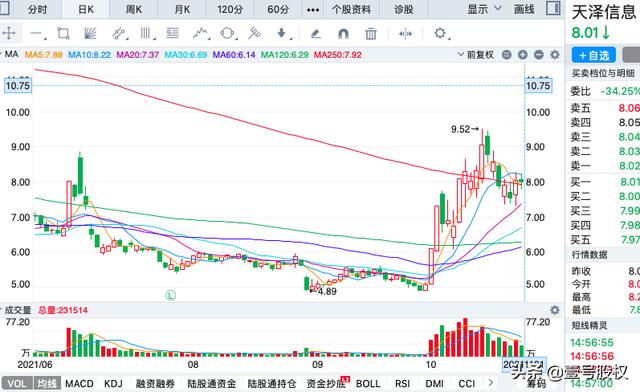Select the down arrow marker tool
640x392 pixels.
coord(282,33)
